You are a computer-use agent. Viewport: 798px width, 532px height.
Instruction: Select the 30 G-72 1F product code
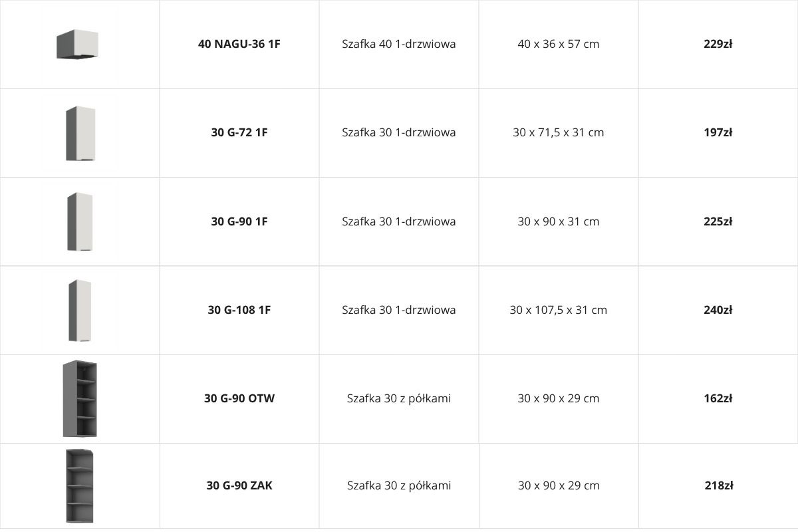239,132
